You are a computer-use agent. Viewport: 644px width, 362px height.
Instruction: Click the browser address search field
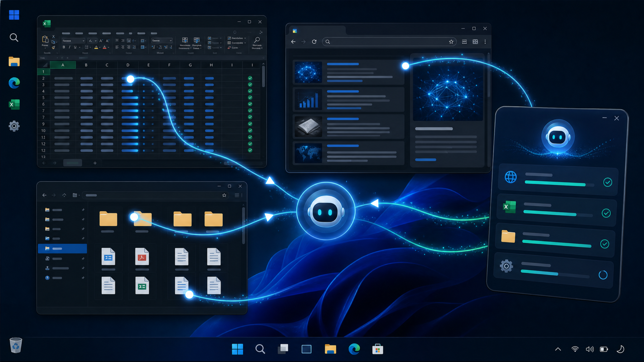pyautogui.click(x=389, y=41)
